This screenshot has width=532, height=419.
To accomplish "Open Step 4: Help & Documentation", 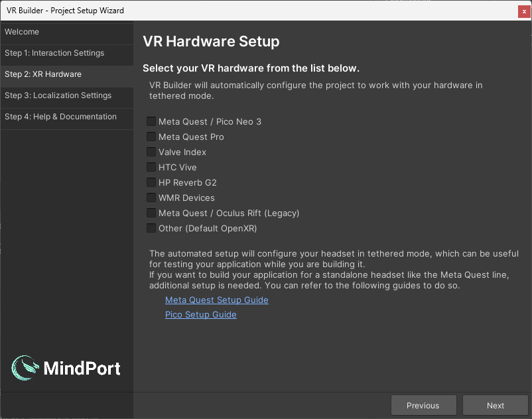I will pos(66,116).
